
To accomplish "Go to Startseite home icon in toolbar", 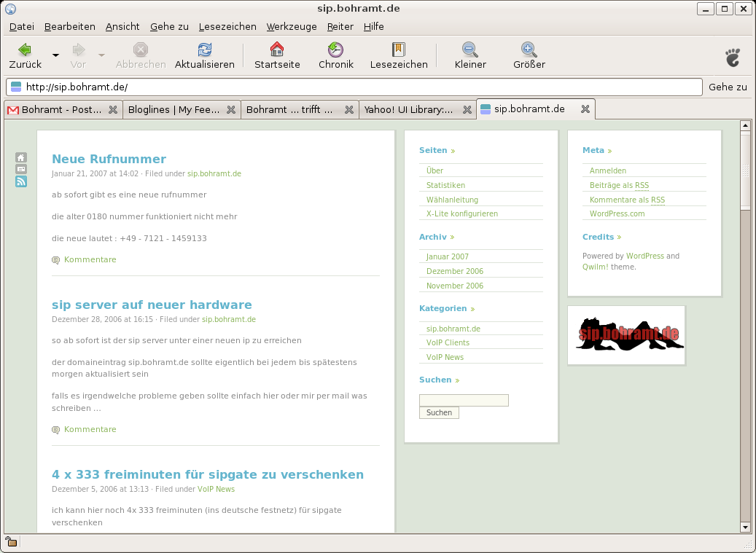I will pyautogui.click(x=277, y=50).
